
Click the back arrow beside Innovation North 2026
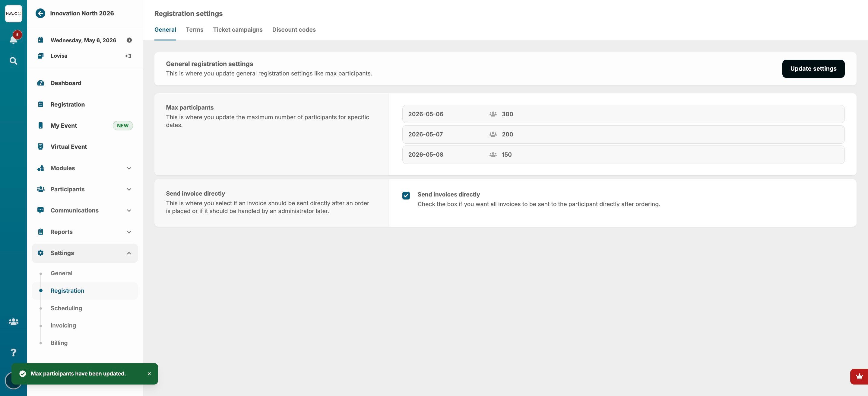(x=40, y=13)
